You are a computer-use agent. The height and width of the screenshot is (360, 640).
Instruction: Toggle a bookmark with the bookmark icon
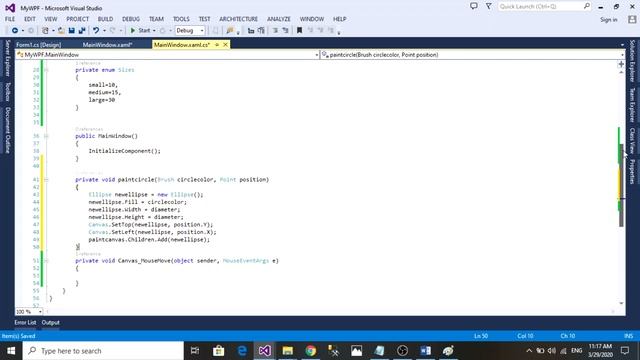(x=299, y=30)
